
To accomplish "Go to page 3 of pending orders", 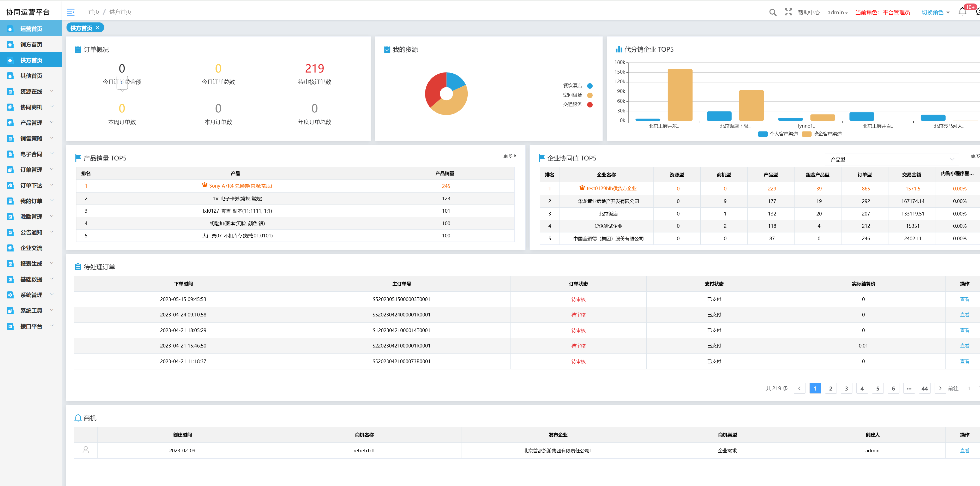I will (846, 388).
